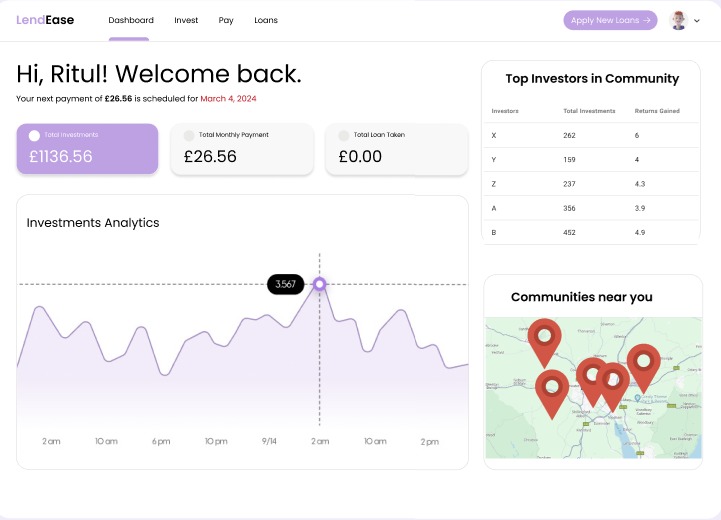Select investor Z row name
The width and height of the screenshot is (721, 520).
(494, 184)
